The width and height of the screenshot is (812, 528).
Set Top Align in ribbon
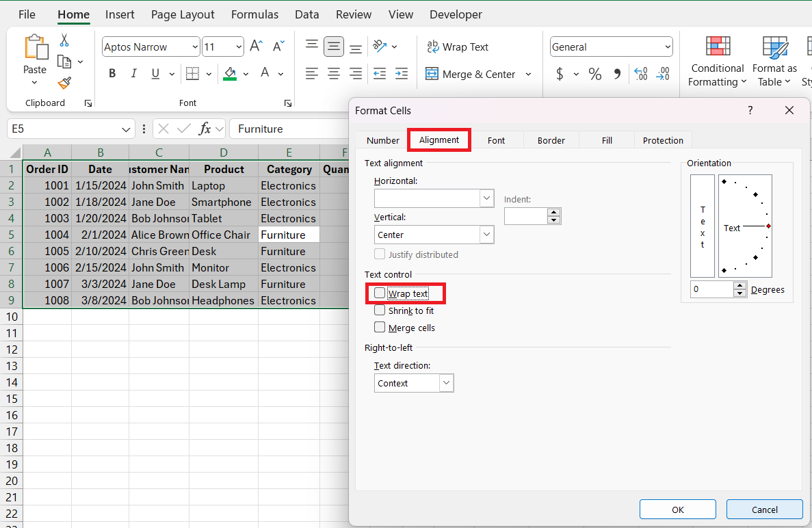click(x=312, y=47)
